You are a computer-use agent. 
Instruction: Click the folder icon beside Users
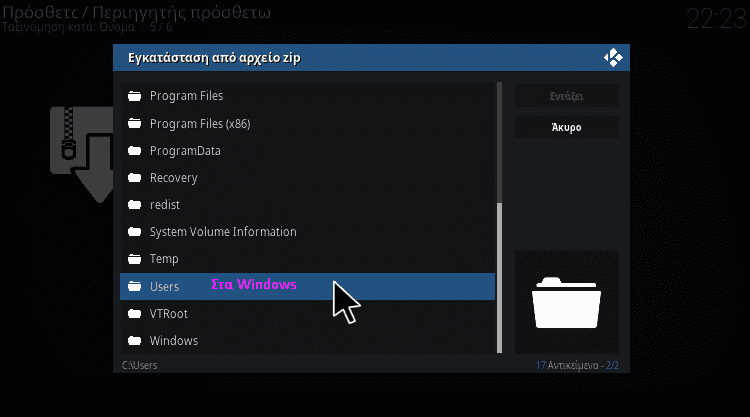tap(134, 286)
